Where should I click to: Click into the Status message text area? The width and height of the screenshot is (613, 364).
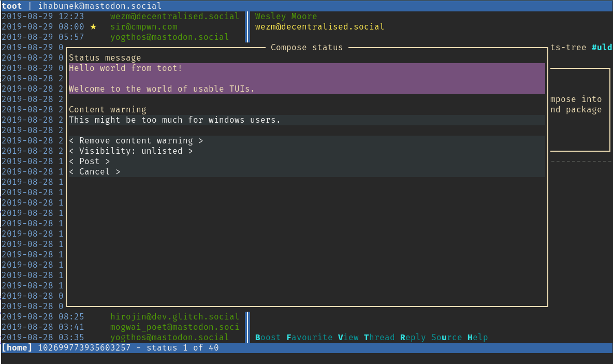coord(306,78)
